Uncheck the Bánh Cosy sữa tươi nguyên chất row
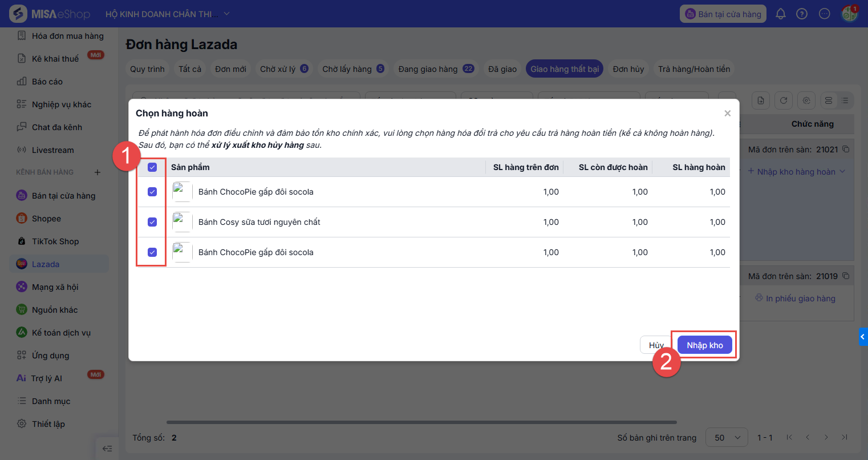This screenshot has width=868, height=460. tap(152, 222)
